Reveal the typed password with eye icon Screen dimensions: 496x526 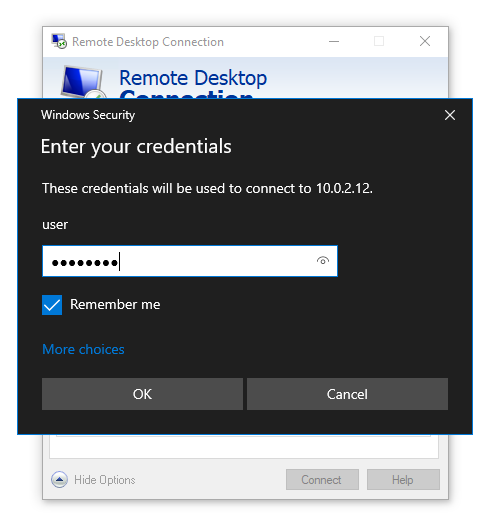click(323, 261)
